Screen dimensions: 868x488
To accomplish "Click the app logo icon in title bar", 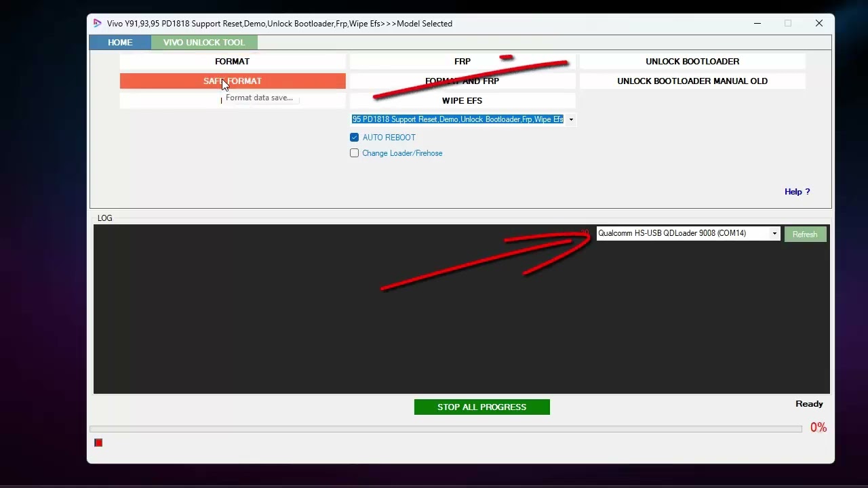I will (97, 23).
